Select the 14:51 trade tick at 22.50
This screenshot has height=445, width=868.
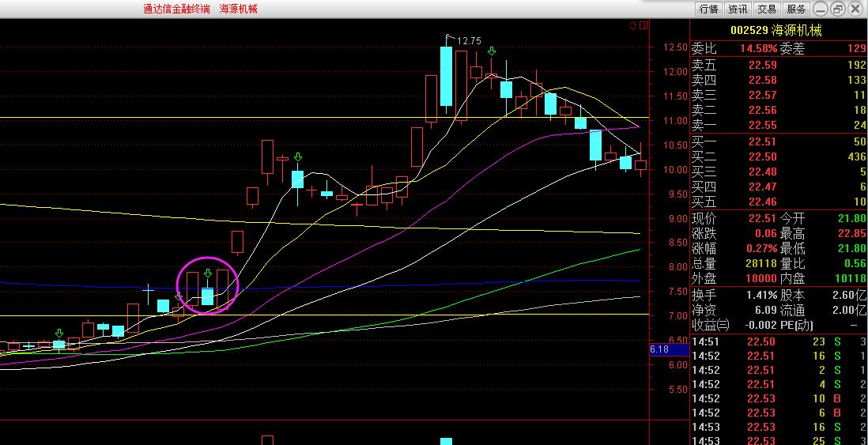(779, 341)
